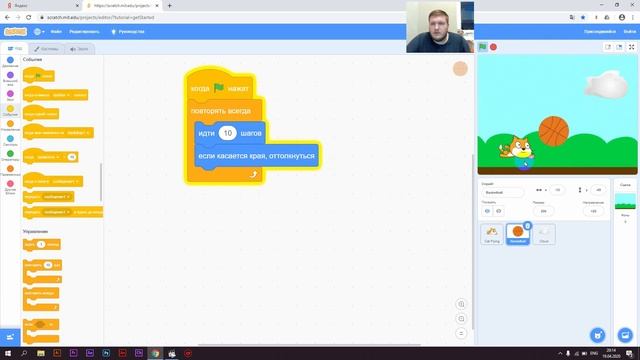The image size is (640, 360).
Task: Select the Cloud sprite thumbnail
Action: (x=544, y=235)
